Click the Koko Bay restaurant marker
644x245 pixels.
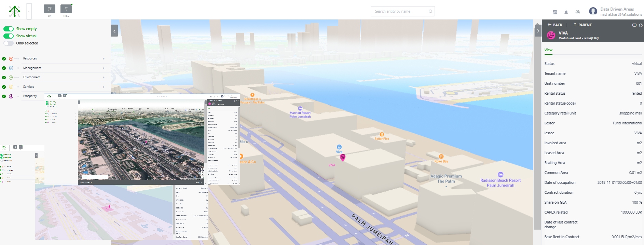[x=441, y=156]
